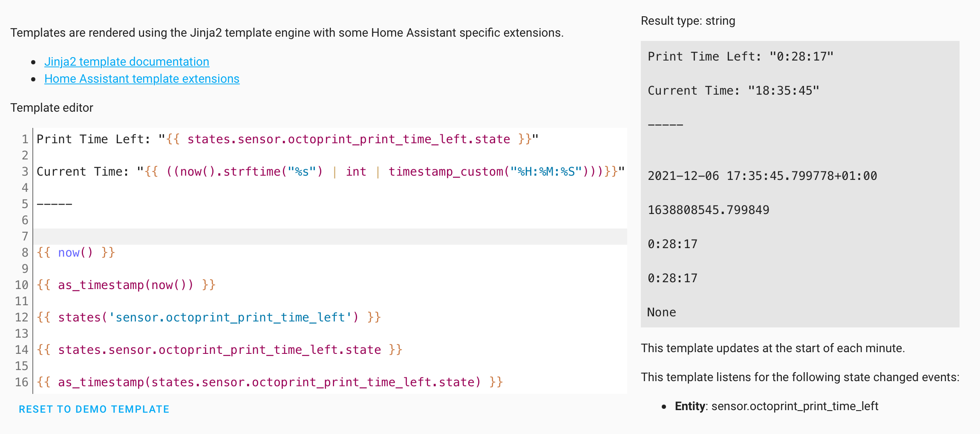980x434 pixels.
Task: Place cursor on line 1 of the template editor
Action: (170, 139)
